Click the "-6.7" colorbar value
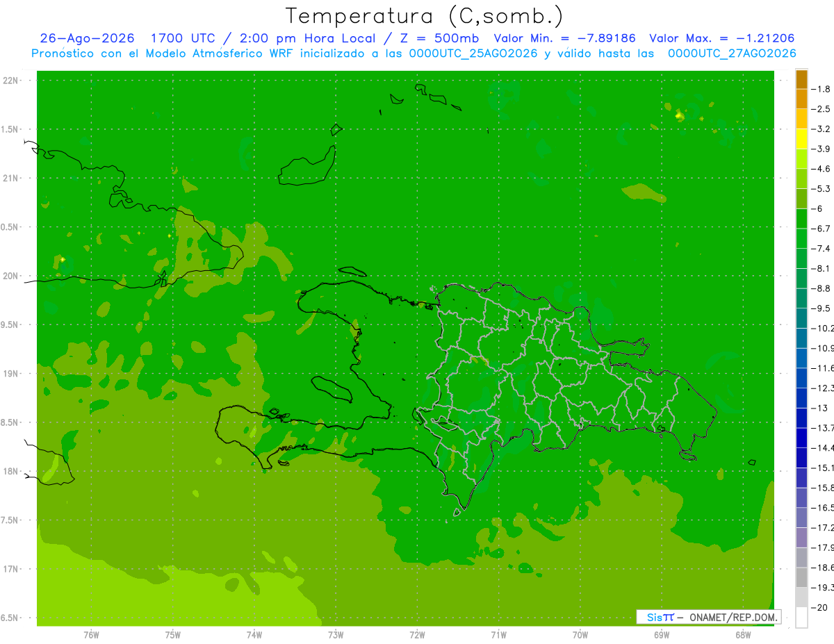The width and height of the screenshot is (834, 644). coord(821,229)
